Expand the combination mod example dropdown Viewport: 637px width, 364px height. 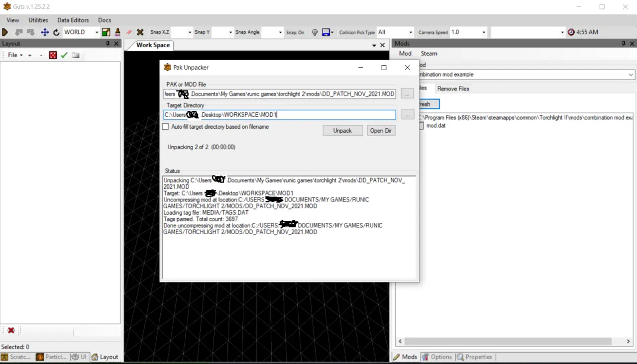click(x=631, y=75)
